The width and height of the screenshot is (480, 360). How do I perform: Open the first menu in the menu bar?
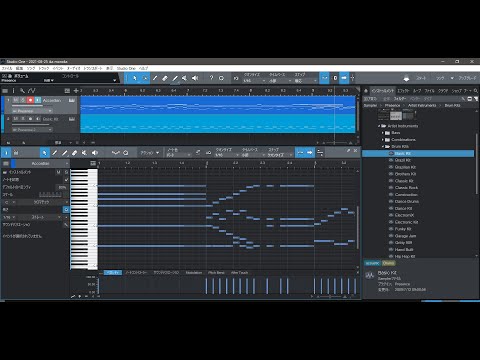coord(7,68)
